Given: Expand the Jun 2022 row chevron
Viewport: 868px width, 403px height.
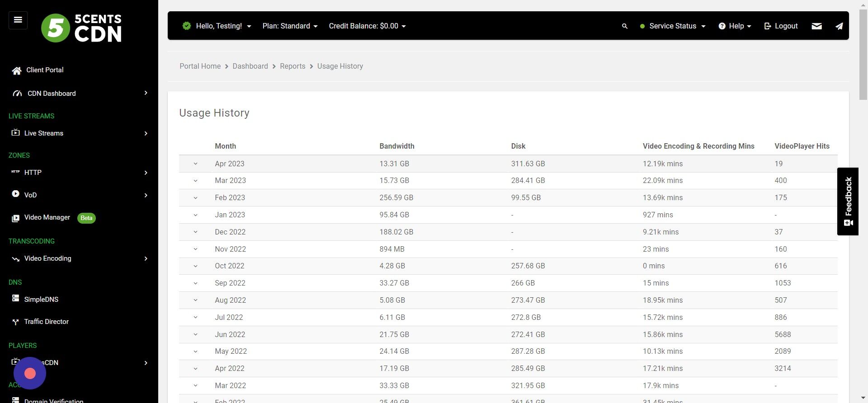Looking at the screenshot, I should click(x=196, y=335).
